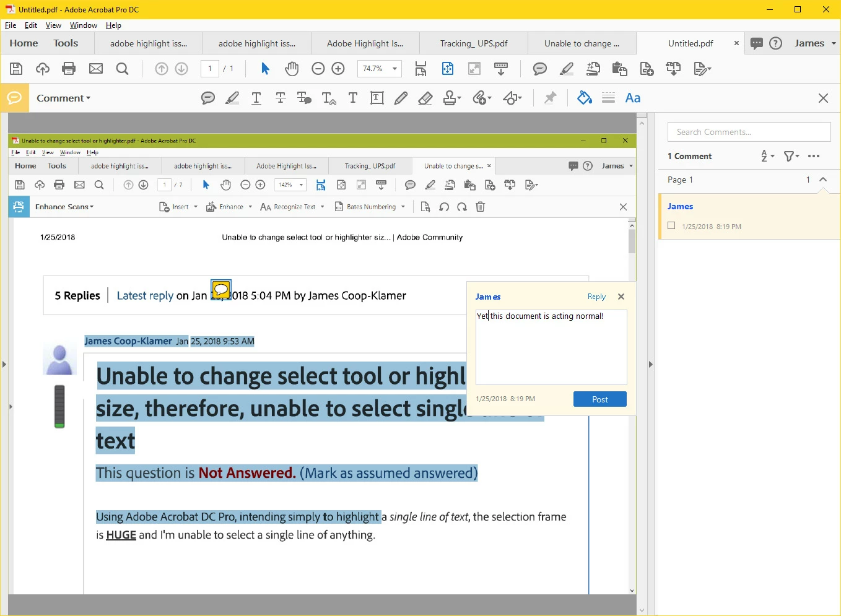
Task: Go to the Tools tab
Action: (66, 43)
